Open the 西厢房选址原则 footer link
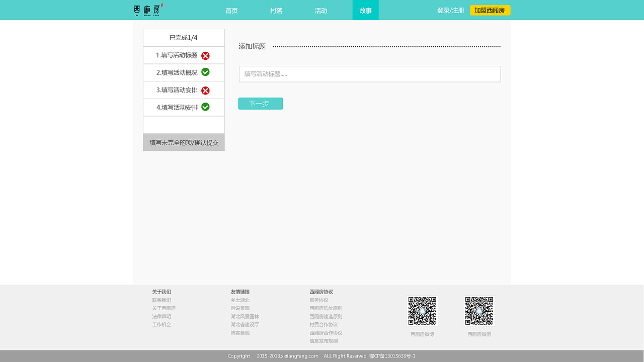644x362 pixels. click(326, 308)
